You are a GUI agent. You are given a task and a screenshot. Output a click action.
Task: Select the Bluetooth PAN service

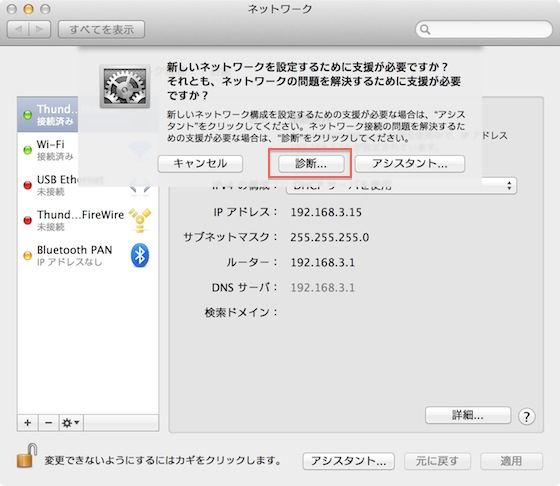point(88,255)
